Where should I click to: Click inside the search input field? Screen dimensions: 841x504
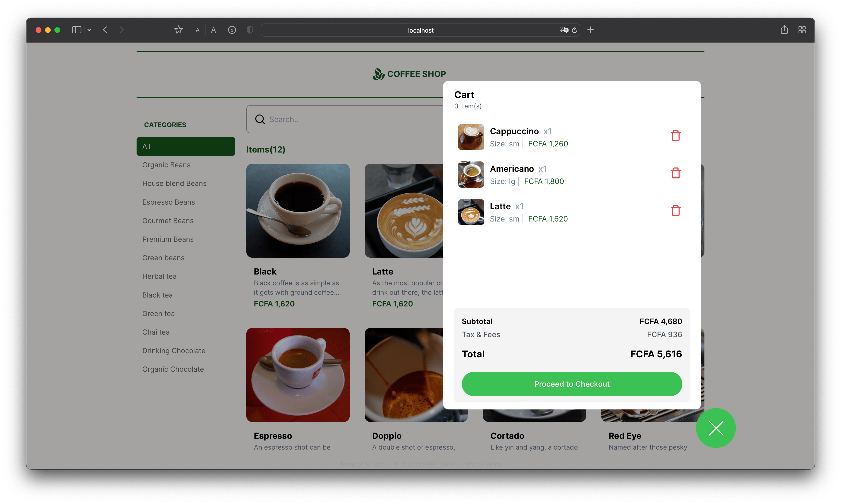(323, 119)
